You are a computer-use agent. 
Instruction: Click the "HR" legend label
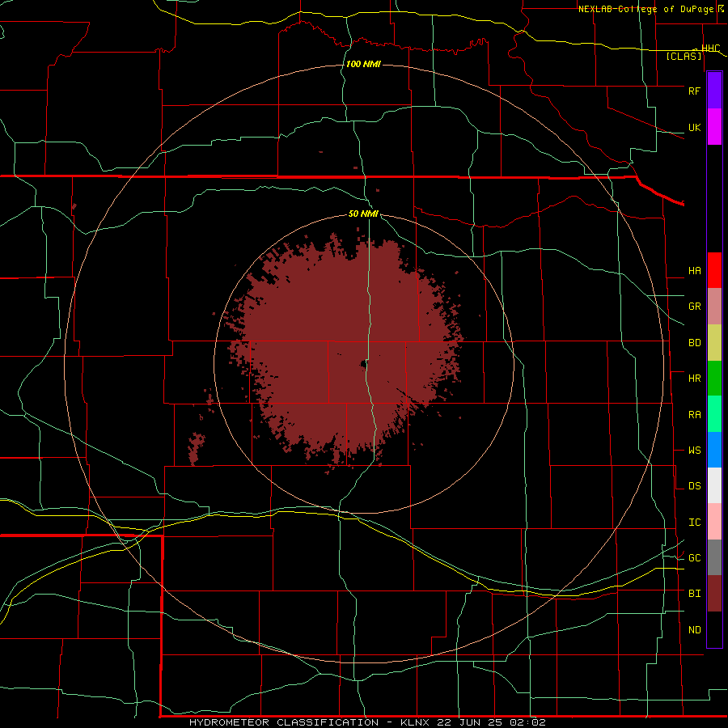click(x=694, y=379)
